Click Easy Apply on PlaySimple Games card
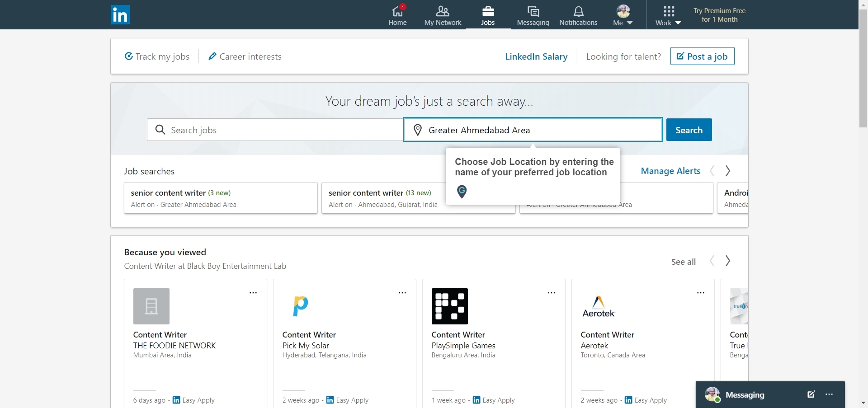The height and width of the screenshot is (408, 868). coord(494,400)
